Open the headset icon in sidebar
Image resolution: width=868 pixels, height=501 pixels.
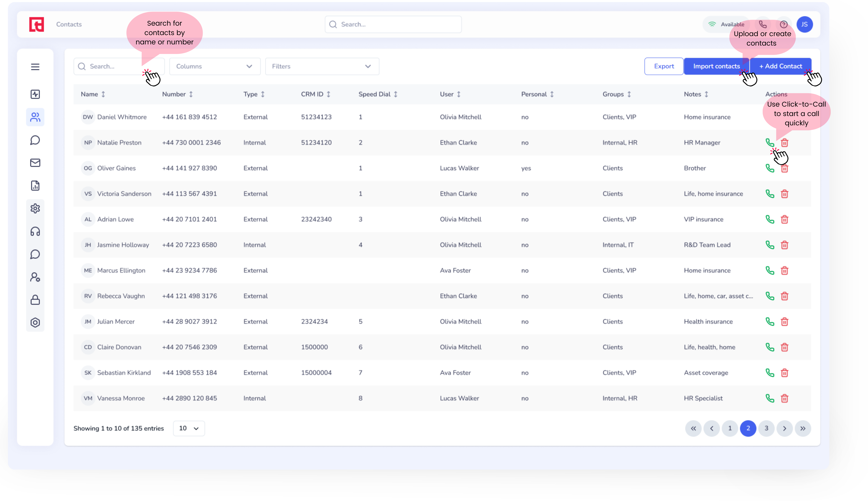click(x=35, y=231)
